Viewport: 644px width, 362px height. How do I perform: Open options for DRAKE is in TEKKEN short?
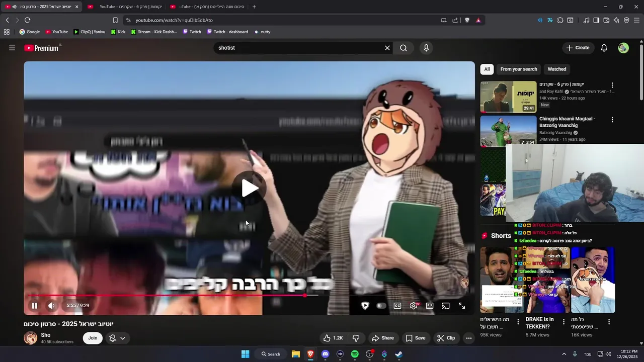(x=563, y=322)
